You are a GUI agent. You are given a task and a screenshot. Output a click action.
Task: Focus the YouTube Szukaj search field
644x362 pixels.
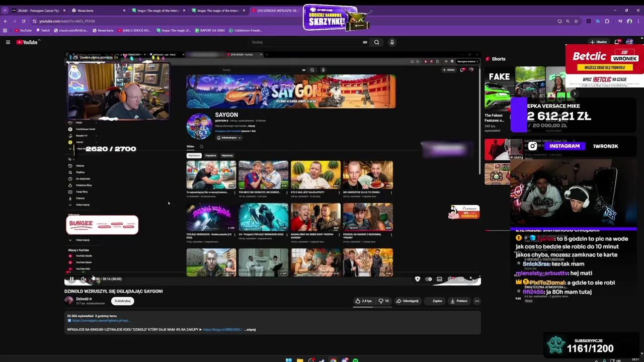304,42
